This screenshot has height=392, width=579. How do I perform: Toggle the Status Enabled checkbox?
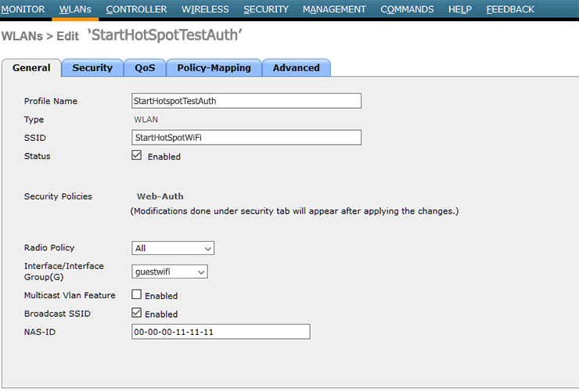point(137,156)
